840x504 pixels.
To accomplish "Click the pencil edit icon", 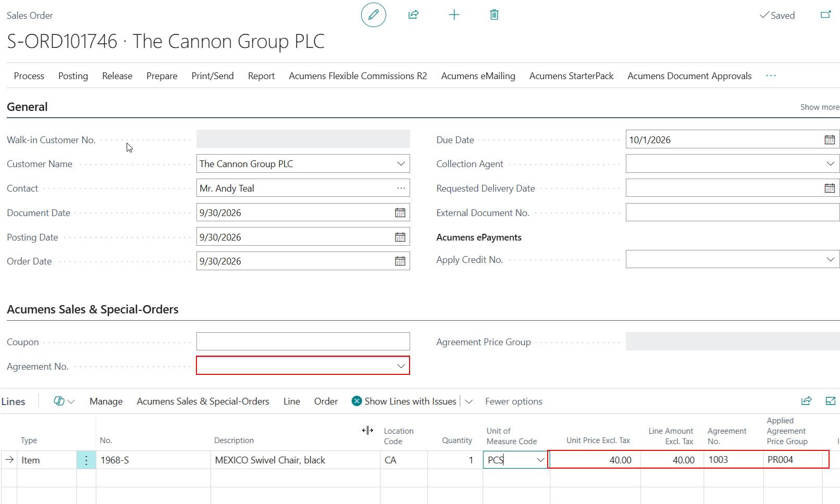I will (374, 15).
